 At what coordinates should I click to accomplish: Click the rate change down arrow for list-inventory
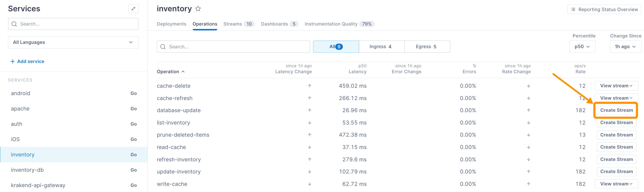pyautogui.click(x=528, y=122)
